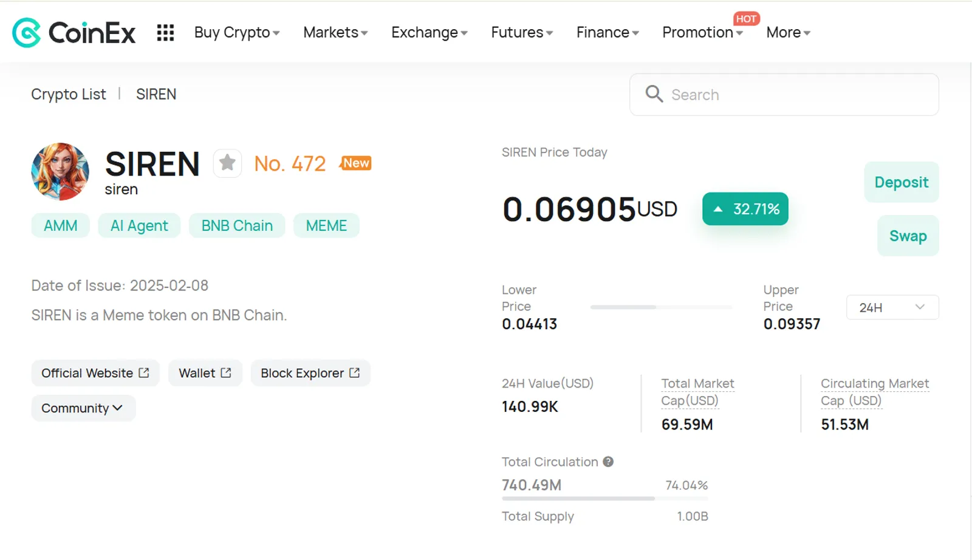Screen dimensions: 972x560
Task: Click the Swap button
Action: pyautogui.click(x=908, y=236)
